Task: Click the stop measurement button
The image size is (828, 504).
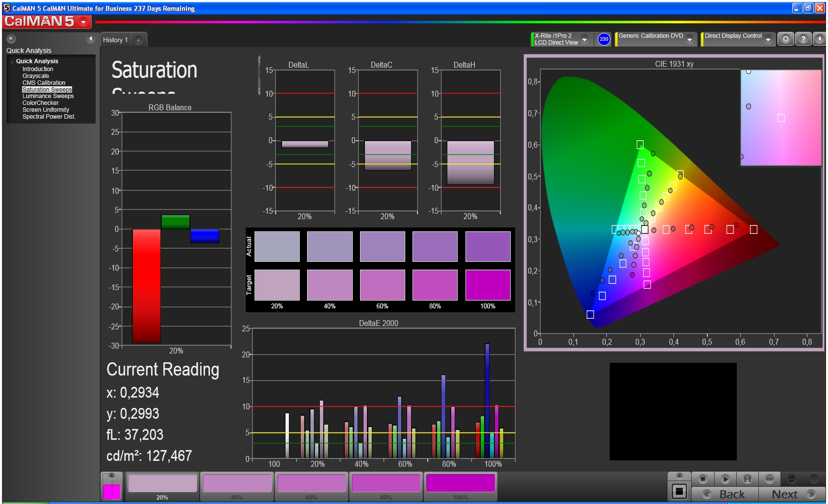Action: click(702, 479)
